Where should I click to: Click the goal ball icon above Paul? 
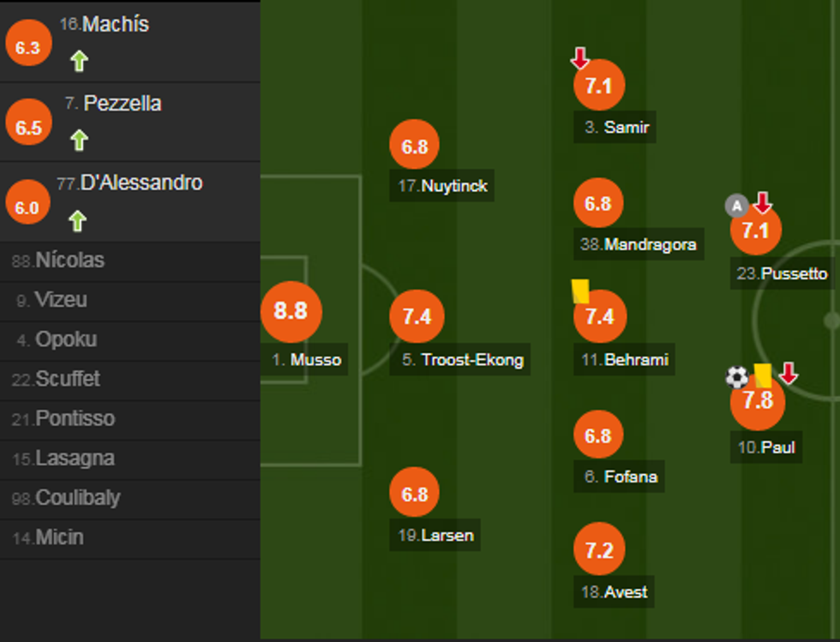[x=736, y=376]
